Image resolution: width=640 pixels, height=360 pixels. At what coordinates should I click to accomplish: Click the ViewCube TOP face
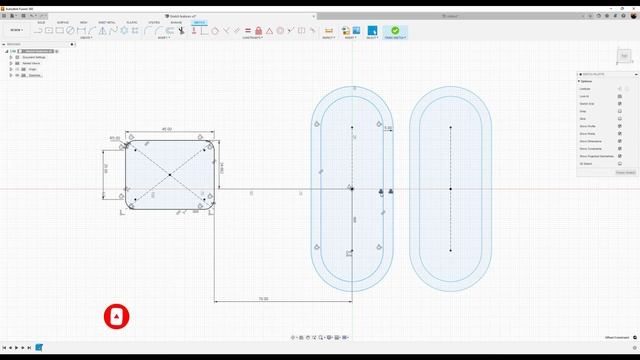(624, 56)
